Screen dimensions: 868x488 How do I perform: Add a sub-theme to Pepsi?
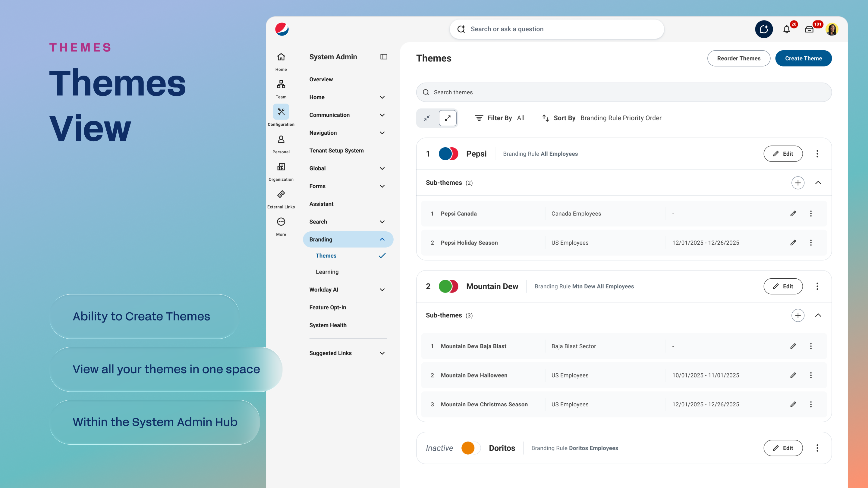(x=797, y=183)
